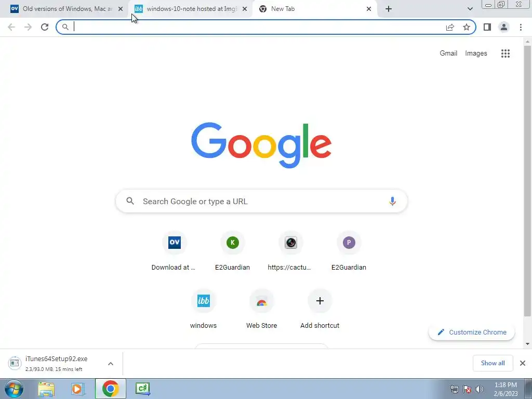Click Customize Chrome button
The image size is (532, 399).
[x=472, y=332]
